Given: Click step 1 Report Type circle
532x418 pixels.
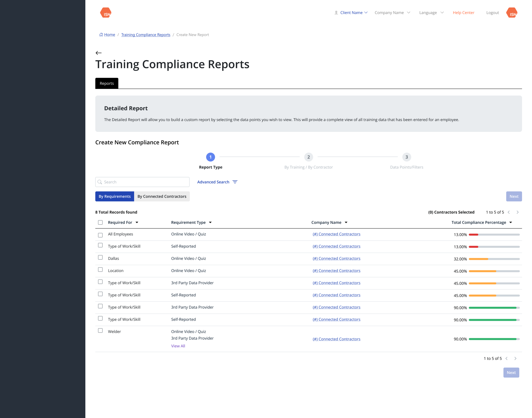Looking at the screenshot, I should 211,157.
